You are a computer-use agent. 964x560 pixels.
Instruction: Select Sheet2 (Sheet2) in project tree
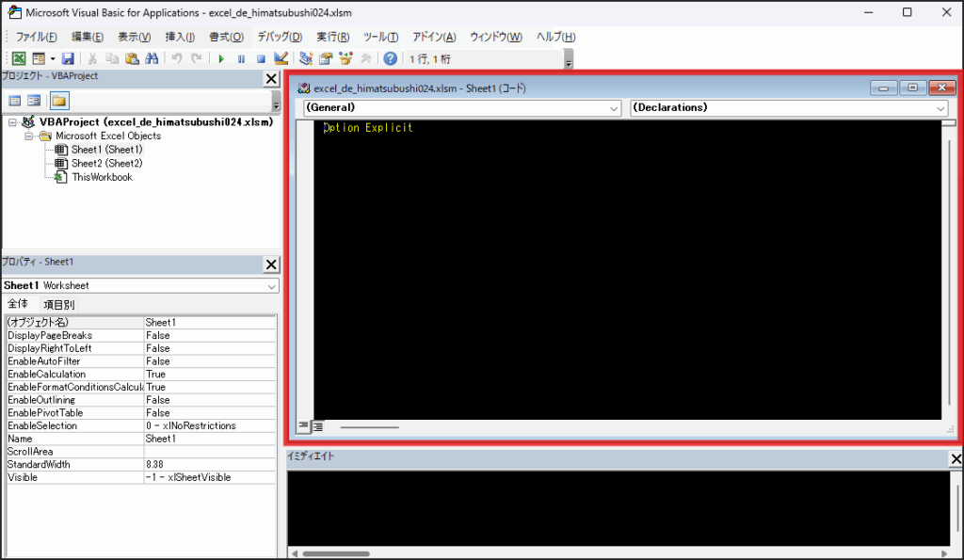(x=106, y=163)
